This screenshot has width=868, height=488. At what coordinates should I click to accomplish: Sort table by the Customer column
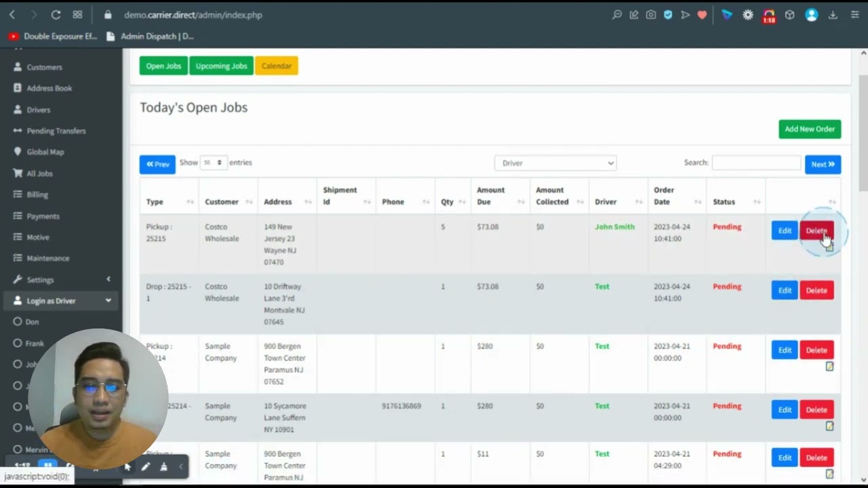tap(228, 196)
